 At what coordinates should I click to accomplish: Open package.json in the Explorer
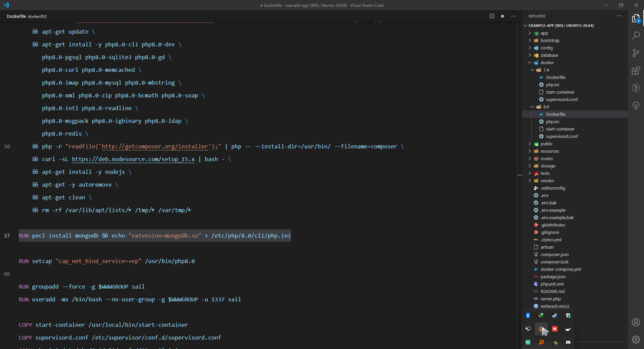(553, 277)
